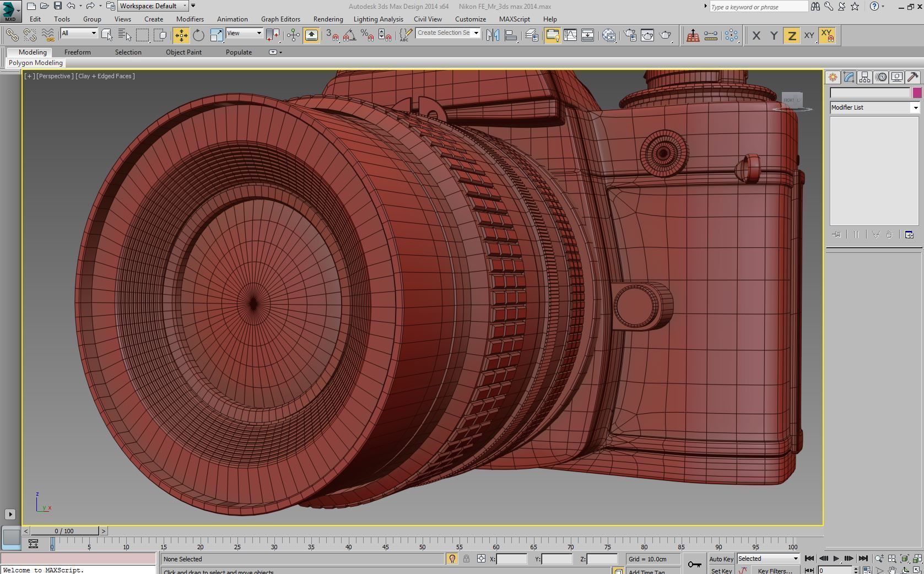The width and height of the screenshot is (924, 574).
Task: Switch to the Freeform ribbon tab
Action: [x=77, y=52]
